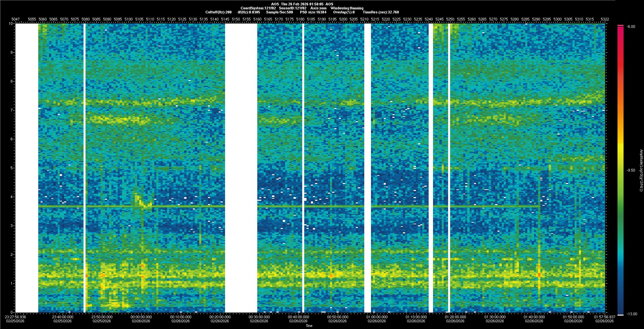The image size is (644, 329).
Task: Click the wide white data gap before 00:30
Action: tap(241, 168)
